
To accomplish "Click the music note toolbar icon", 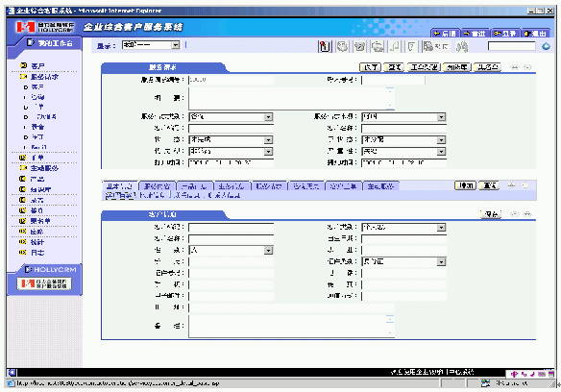I will point(395,46).
